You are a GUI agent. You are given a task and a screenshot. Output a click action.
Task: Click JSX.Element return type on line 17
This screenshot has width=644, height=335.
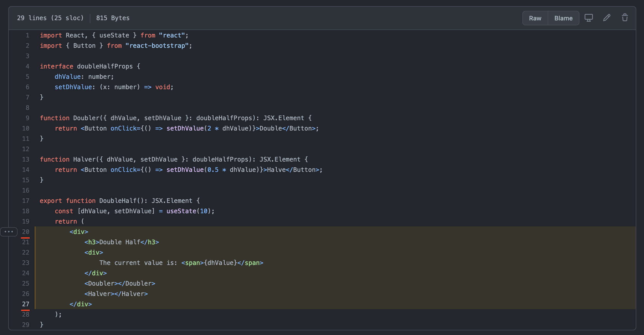[172, 201]
